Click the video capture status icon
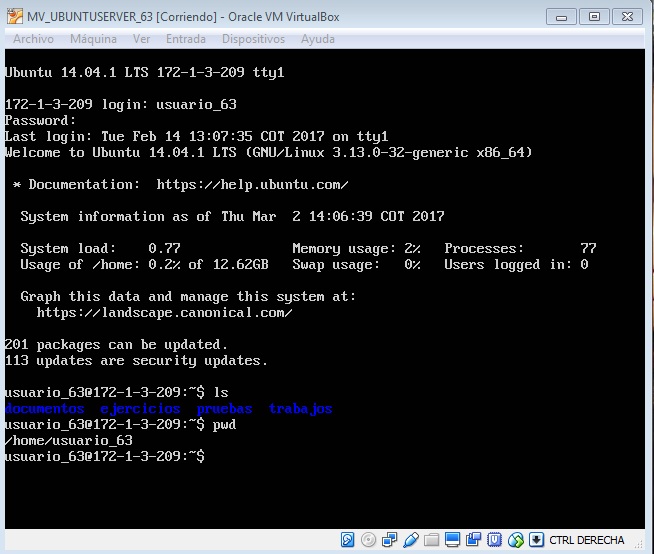Image resolution: width=654 pixels, height=554 pixels. (473, 540)
